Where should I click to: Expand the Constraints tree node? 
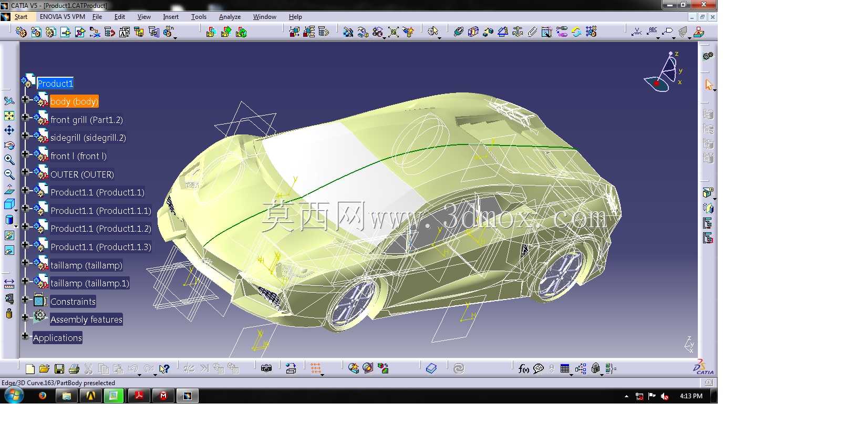coord(25,299)
